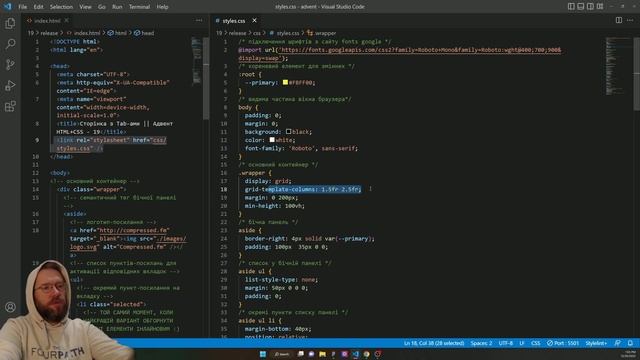
Task: Toggle the primary side bar layout icon
Action: point(571,7)
